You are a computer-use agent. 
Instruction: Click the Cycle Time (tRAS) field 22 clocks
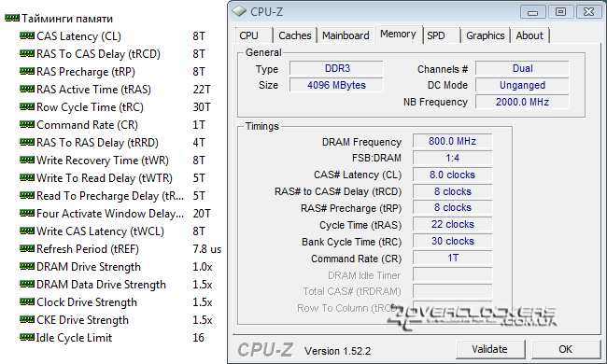point(453,224)
